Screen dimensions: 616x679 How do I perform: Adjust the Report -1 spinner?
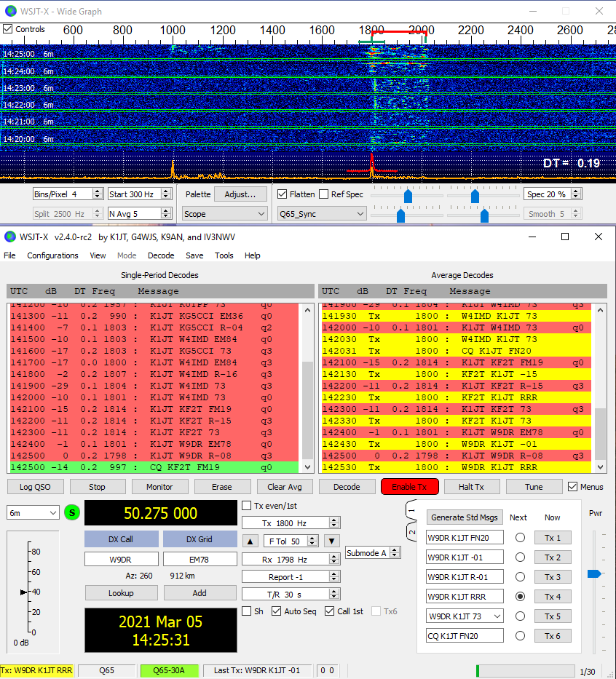click(333, 577)
